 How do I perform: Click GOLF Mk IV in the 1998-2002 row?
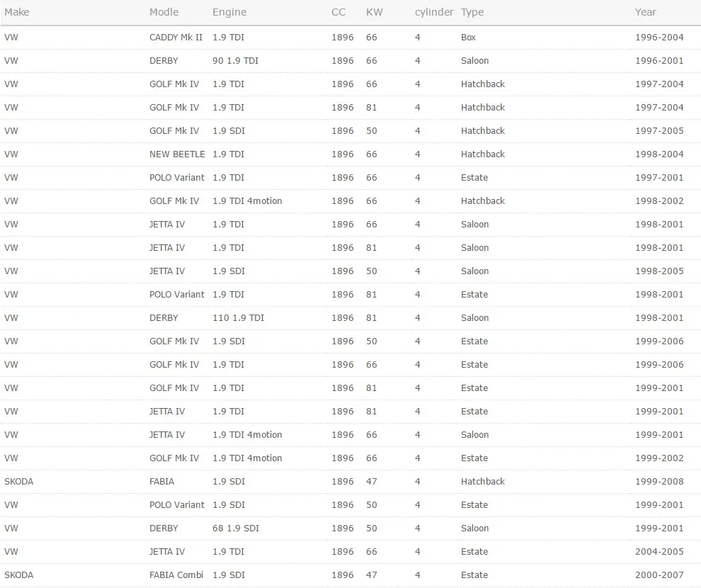(174, 201)
